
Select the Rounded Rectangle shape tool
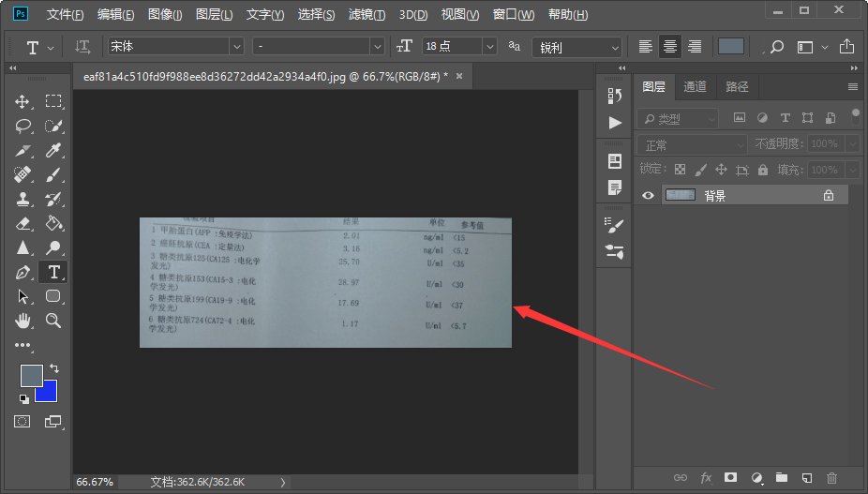[x=53, y=296]
